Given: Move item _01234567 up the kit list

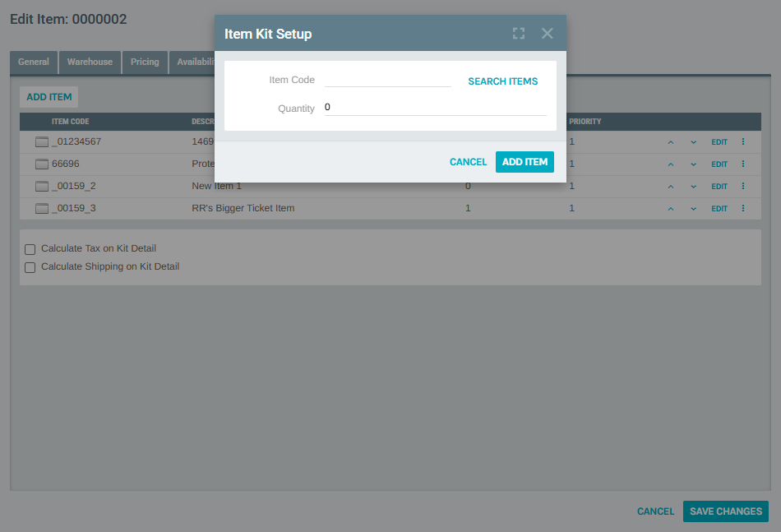Looking at the screenshot, I should coord(670,141).
